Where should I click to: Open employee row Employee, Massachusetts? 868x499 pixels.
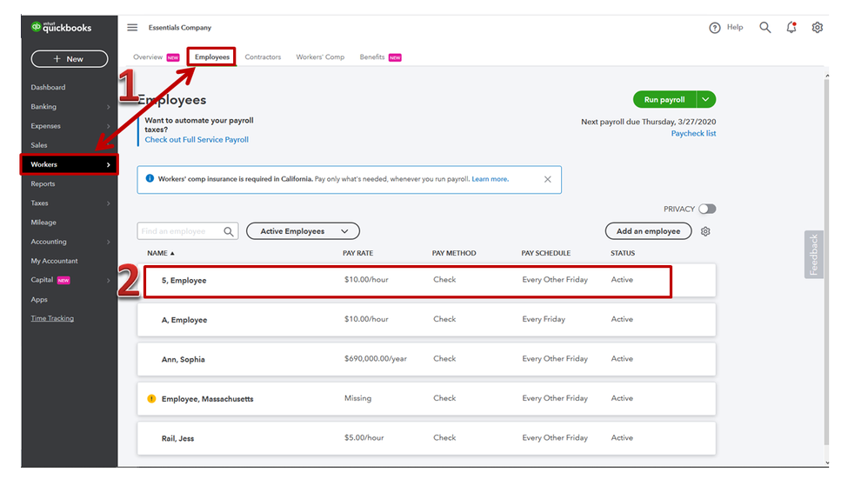(x=426, y=398)
